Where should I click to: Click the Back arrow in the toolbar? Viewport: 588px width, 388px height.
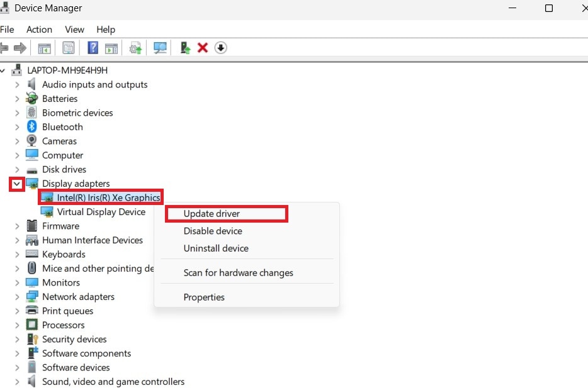4,48
